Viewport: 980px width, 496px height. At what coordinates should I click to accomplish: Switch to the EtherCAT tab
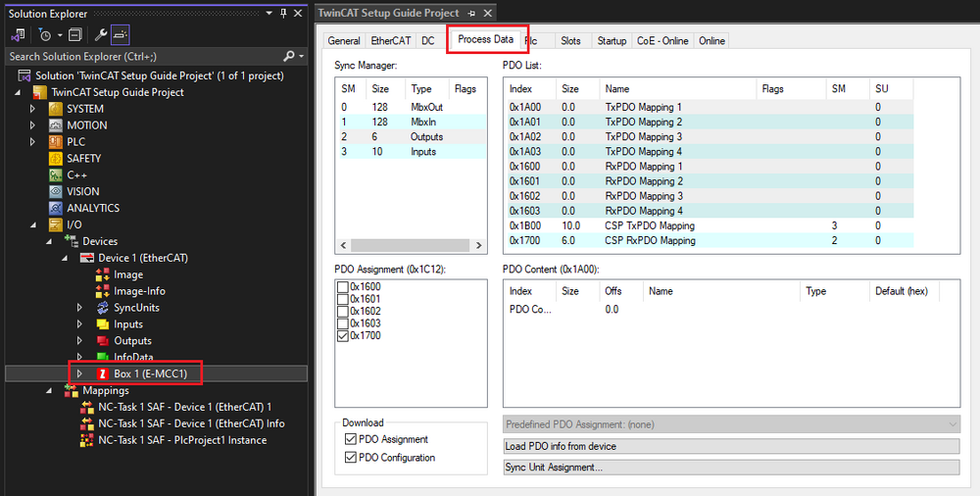tap(391, 40)
